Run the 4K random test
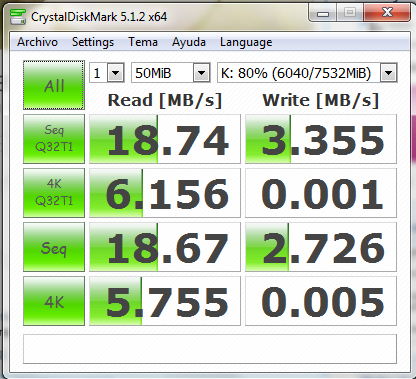The image size is (416, 379). [54, 301]
